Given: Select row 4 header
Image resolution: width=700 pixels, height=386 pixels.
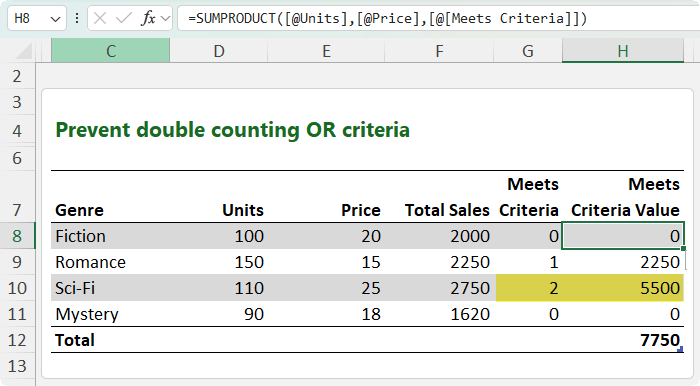Looking at the screenshot, I should (17, 130).
